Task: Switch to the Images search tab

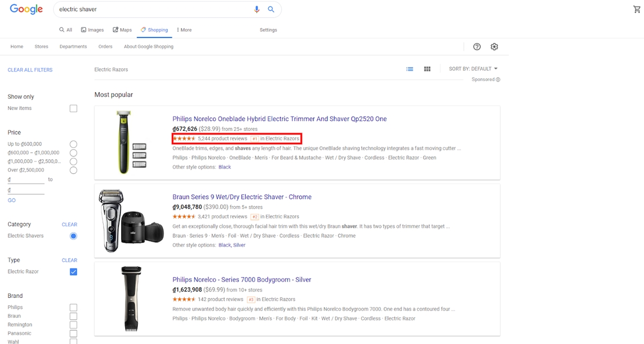Action: [92, 30]
